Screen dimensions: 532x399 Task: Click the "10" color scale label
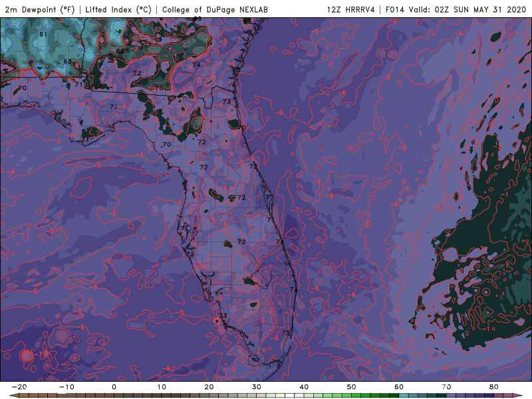pyautogui.click(x=162, y=387)
